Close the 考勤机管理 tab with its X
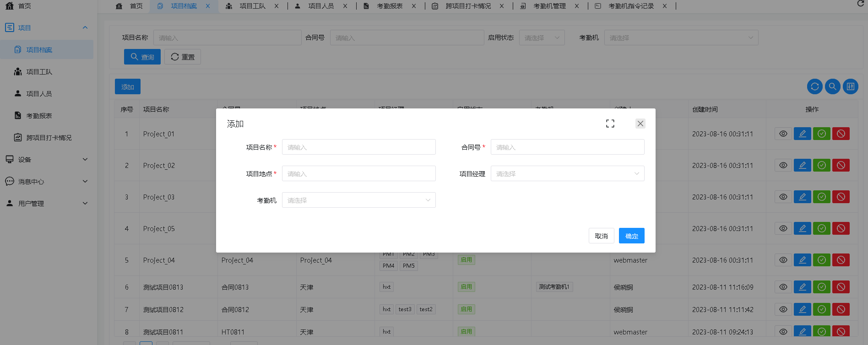 [x=577, y=6]
